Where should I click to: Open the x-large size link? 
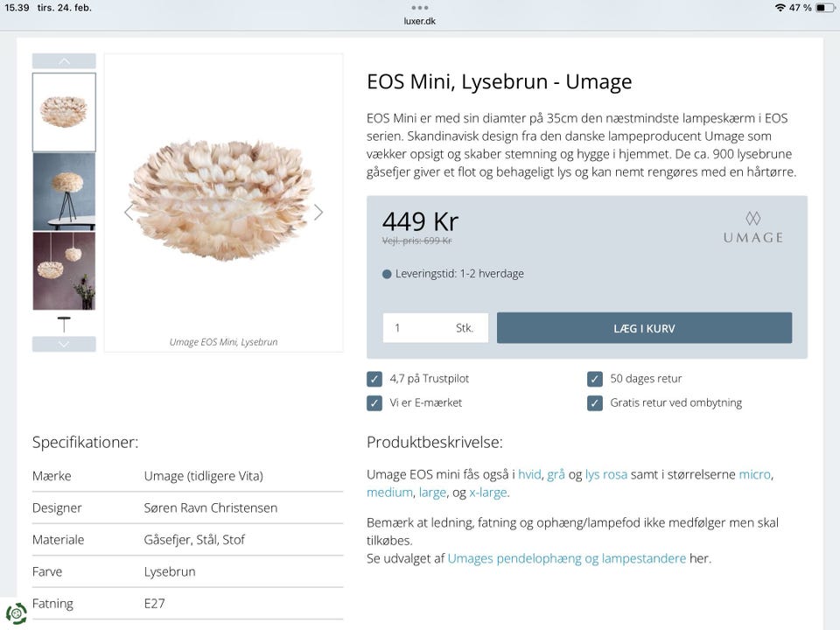point(487,493)
